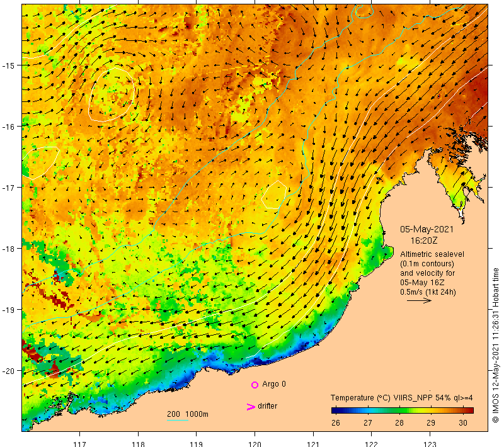This screenshot has height=447, width=504.
Task: Click the Altimetric sealevel text
Action: point(432,254)
